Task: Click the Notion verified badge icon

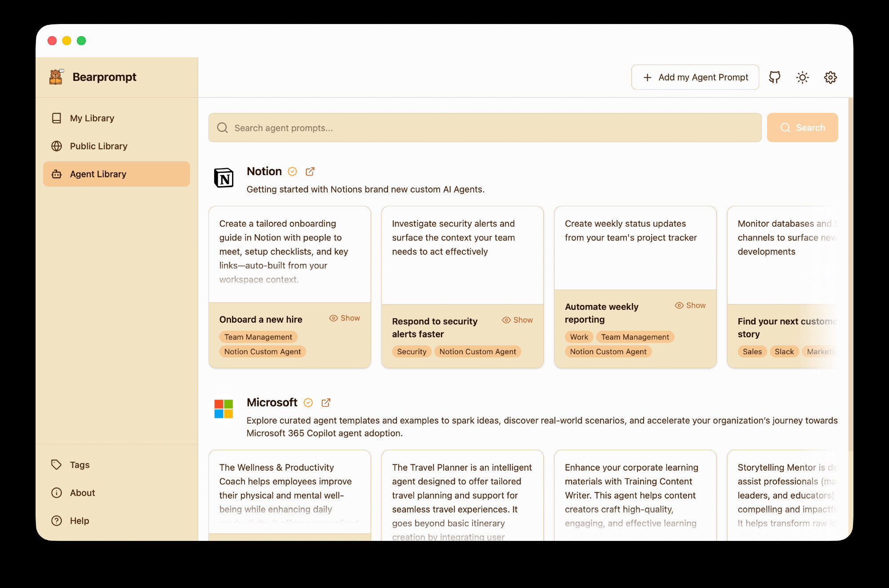Action: tap(292, 172)
